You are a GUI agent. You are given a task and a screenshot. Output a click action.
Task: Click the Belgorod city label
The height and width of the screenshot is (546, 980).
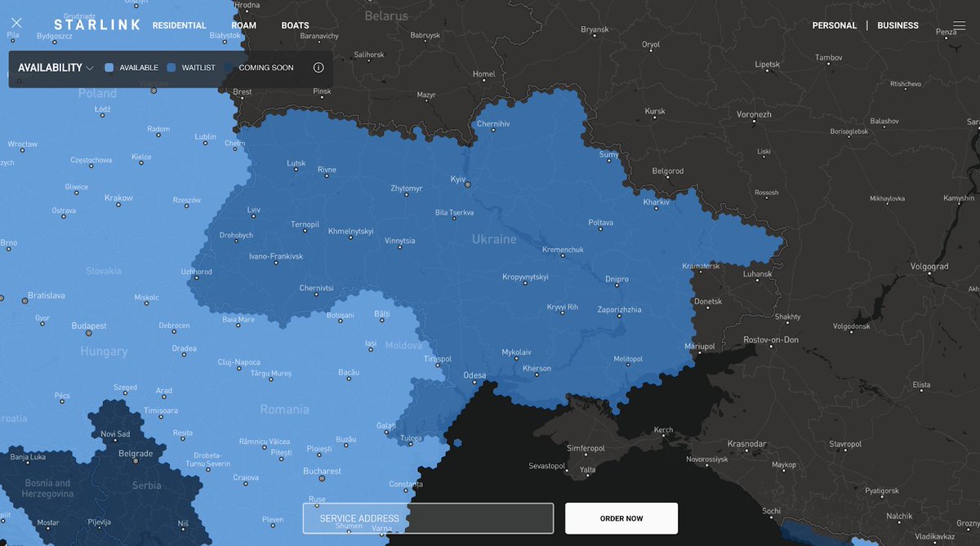point(668,171)
